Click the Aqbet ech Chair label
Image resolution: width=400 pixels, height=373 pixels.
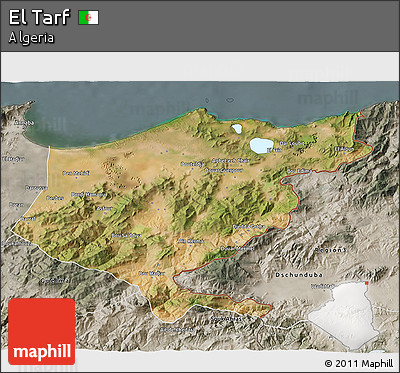tap(231, 161)
